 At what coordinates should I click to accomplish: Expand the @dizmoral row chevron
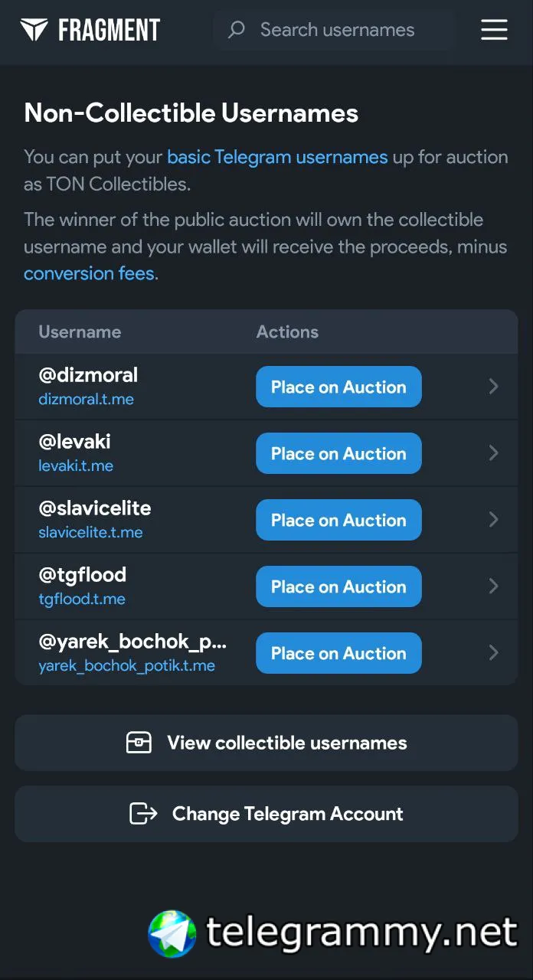point(494,387)
